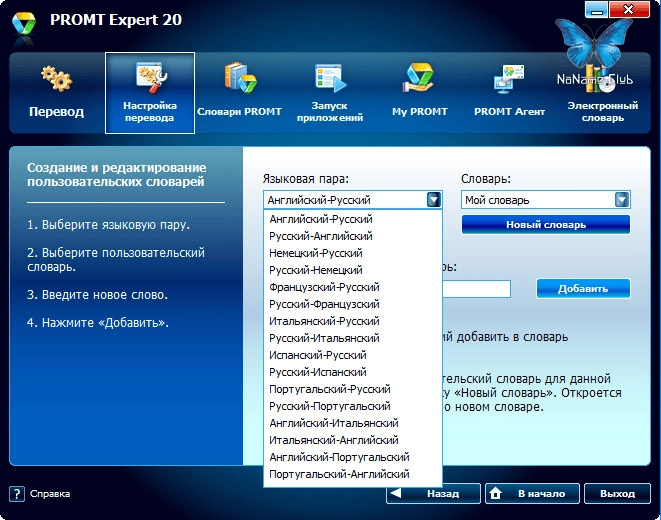
Task: Choose Английский-Португальский from the list
Action: 353,457
